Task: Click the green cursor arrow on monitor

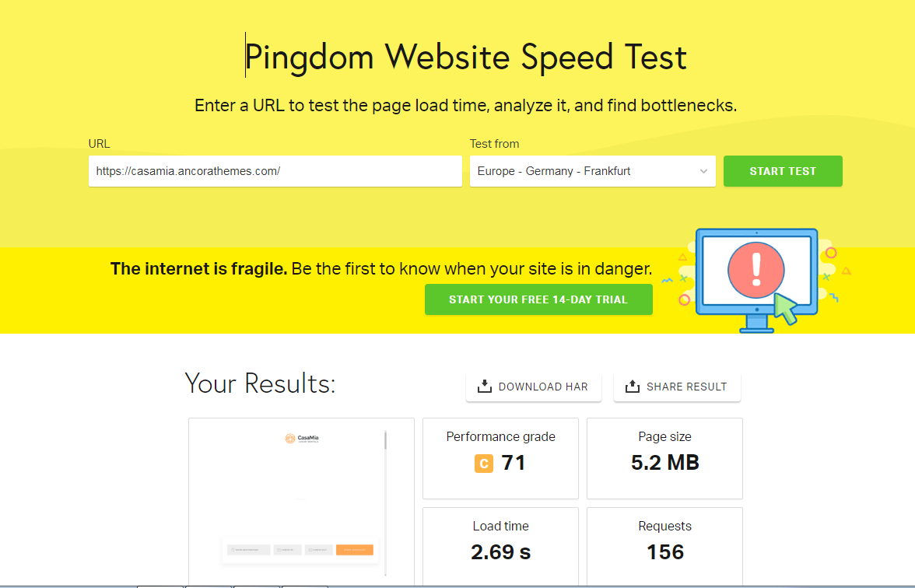Action: [x=786, y=308]
